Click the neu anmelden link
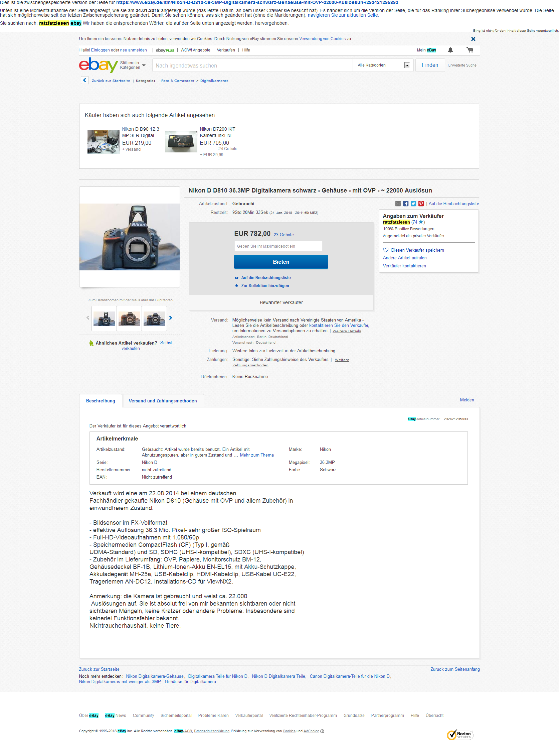 [133, 50]
